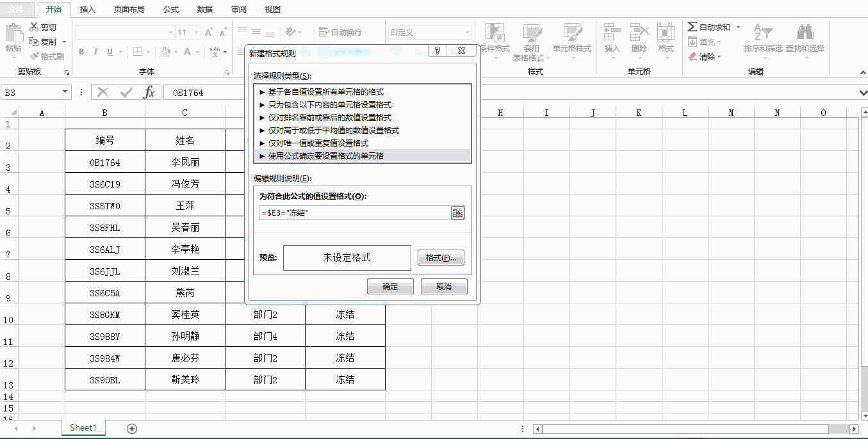
Task: Click the formula input field with =$E3
Action: 354,213
